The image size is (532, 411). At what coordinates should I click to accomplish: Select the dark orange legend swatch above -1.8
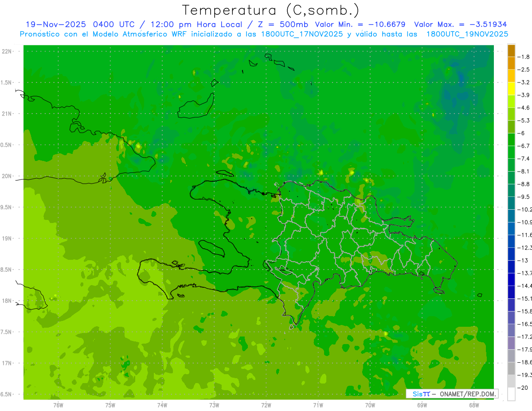pyautogui.click(x=511, y=51)
